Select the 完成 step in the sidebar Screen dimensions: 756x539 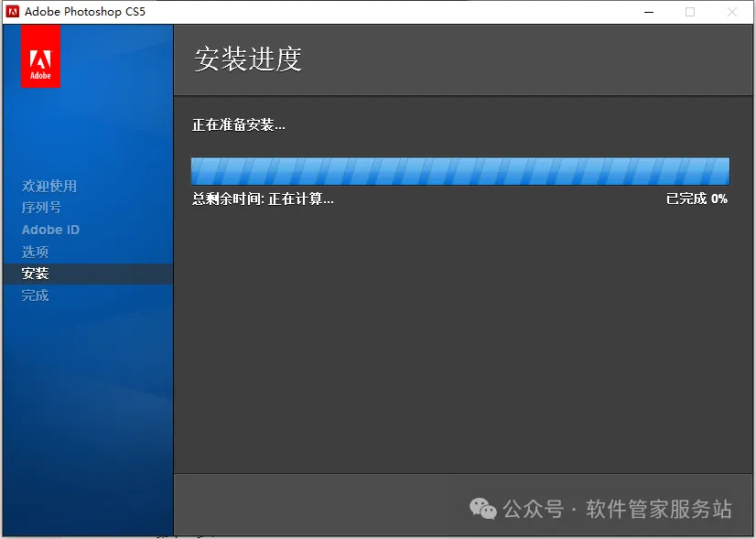point(35,296)
